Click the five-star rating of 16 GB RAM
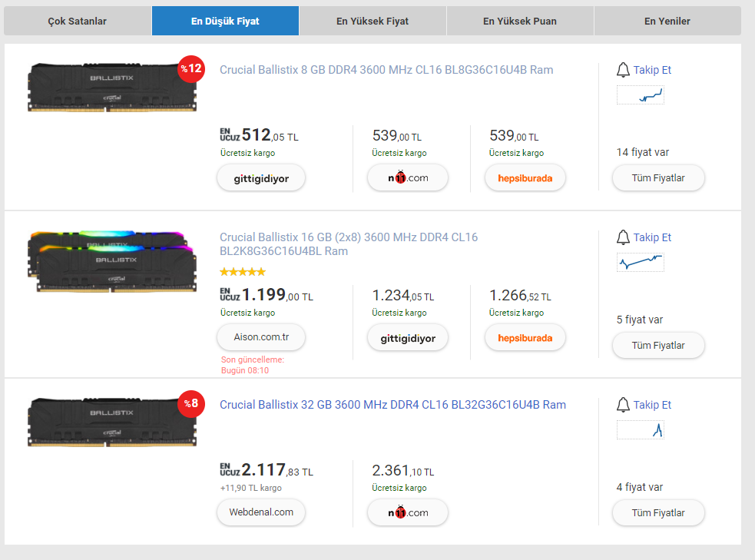 243,272
